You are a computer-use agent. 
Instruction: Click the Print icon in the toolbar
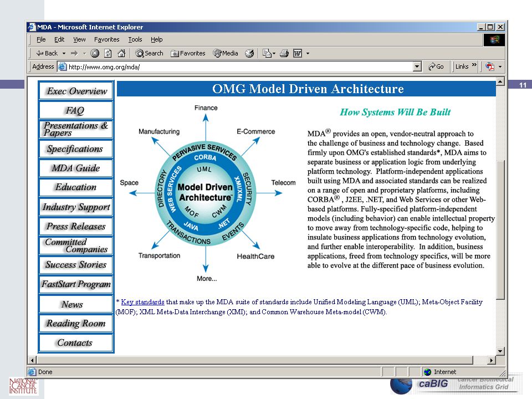[x=284, y=53]
